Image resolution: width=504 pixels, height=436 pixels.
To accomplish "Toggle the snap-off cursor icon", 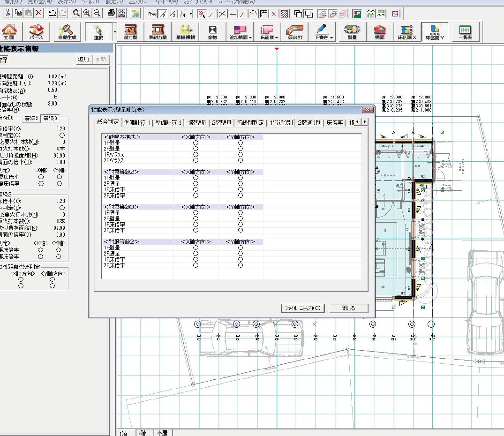I will (202, 14).
